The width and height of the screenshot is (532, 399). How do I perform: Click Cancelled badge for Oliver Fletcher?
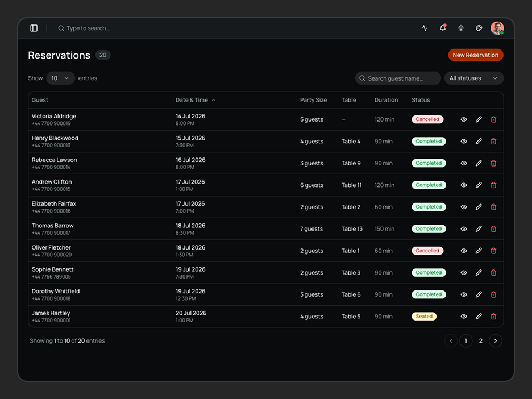pyautogui.click(x=427, y=251)
